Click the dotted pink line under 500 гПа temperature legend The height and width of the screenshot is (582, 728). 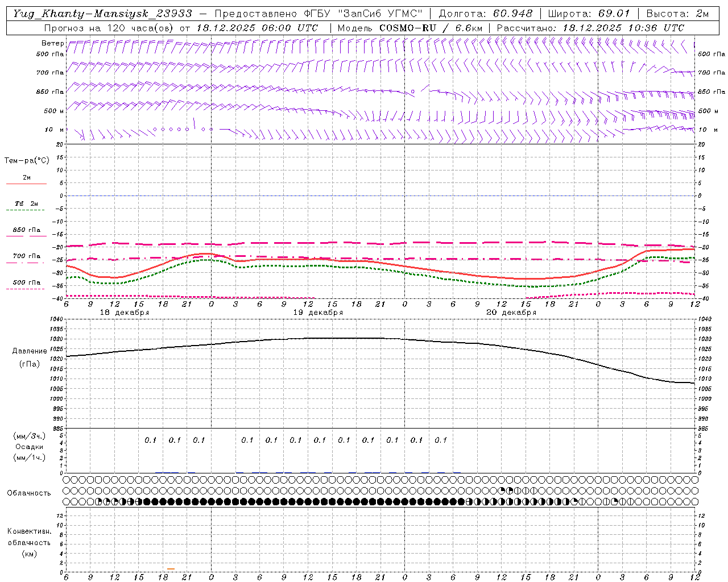26,289
